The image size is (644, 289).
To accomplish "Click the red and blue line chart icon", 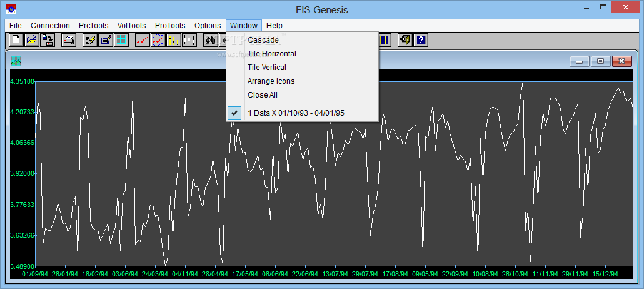I will coord(158,40).
